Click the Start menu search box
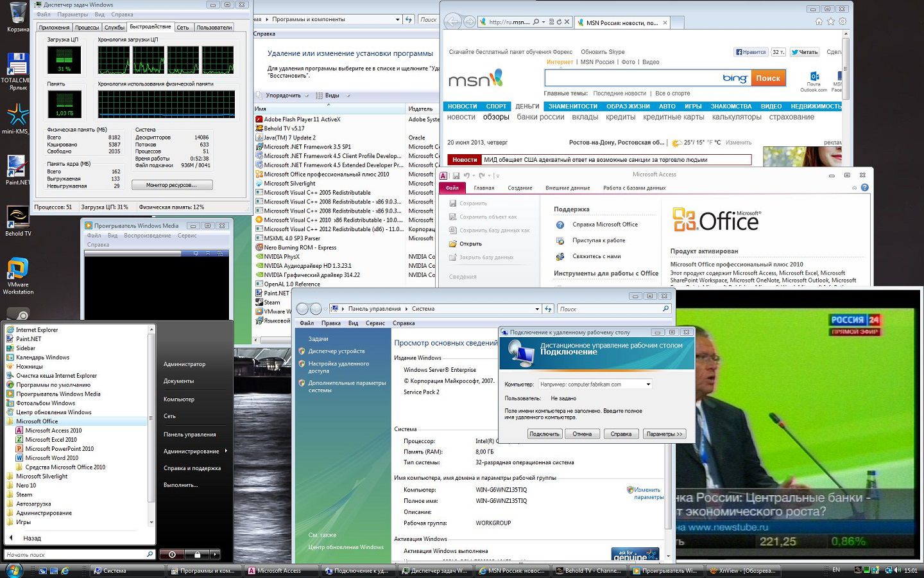The width and height of the screenshot is (924, 578). (80, 554)
